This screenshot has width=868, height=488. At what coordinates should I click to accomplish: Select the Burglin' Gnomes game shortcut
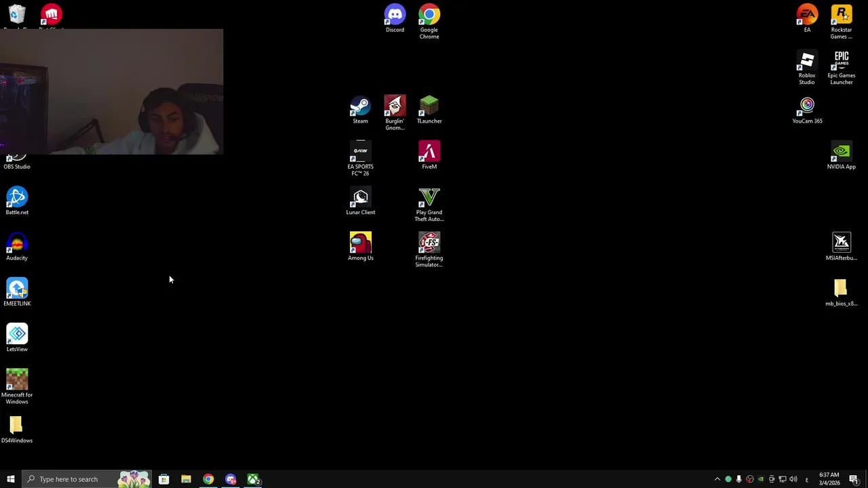coord(395,113)
